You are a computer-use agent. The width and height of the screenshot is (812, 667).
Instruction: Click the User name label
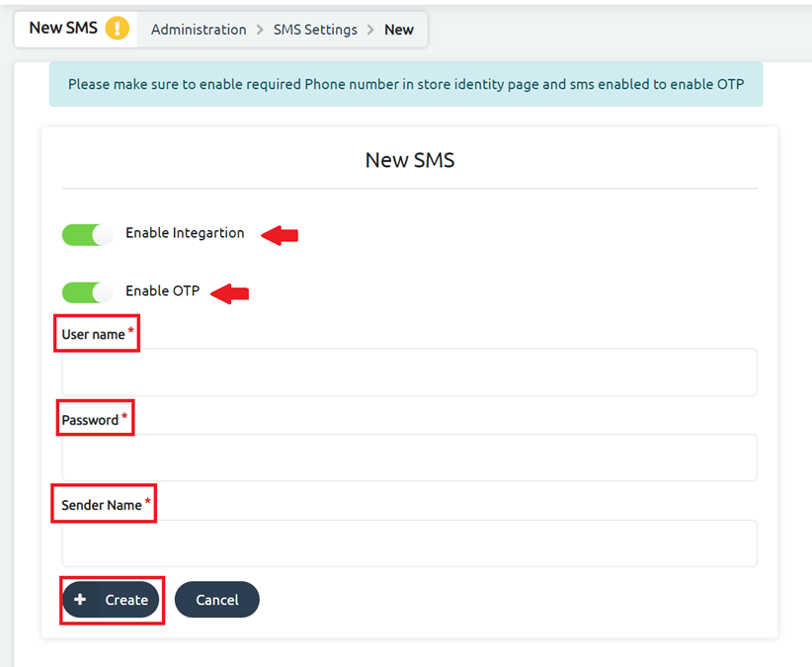(93, 335)
